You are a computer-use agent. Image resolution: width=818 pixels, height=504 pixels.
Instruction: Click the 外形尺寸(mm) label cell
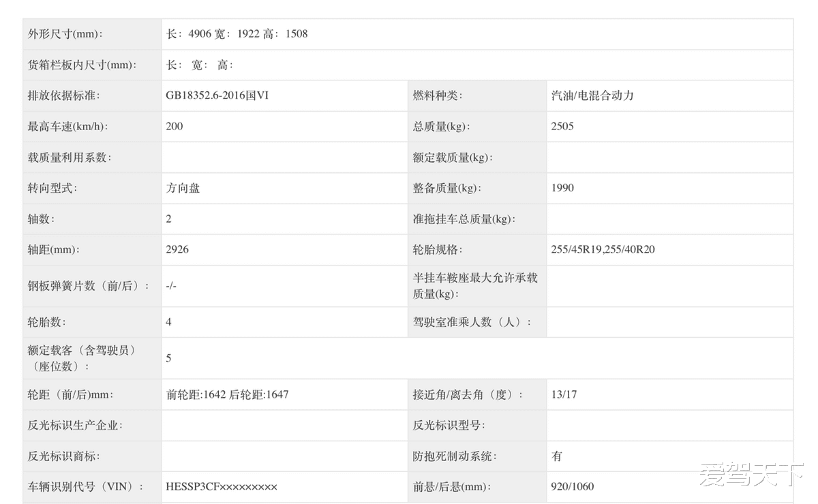click(x=92, y=34)
